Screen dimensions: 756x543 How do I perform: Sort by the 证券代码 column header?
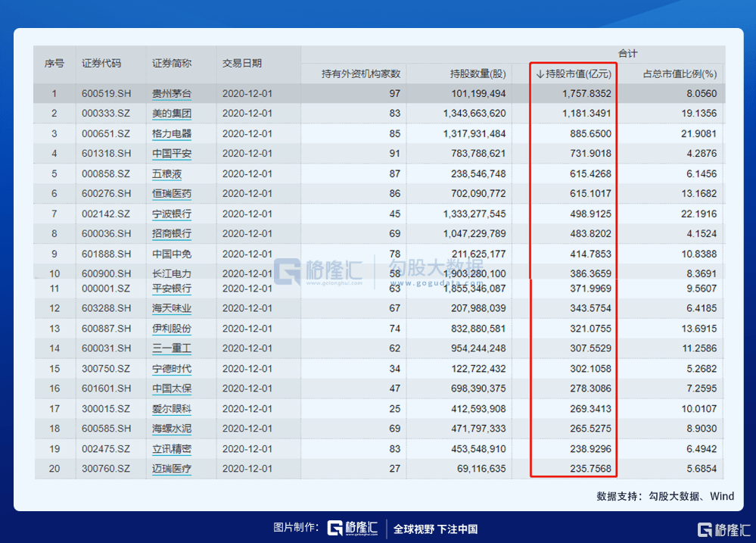(101, 63)
